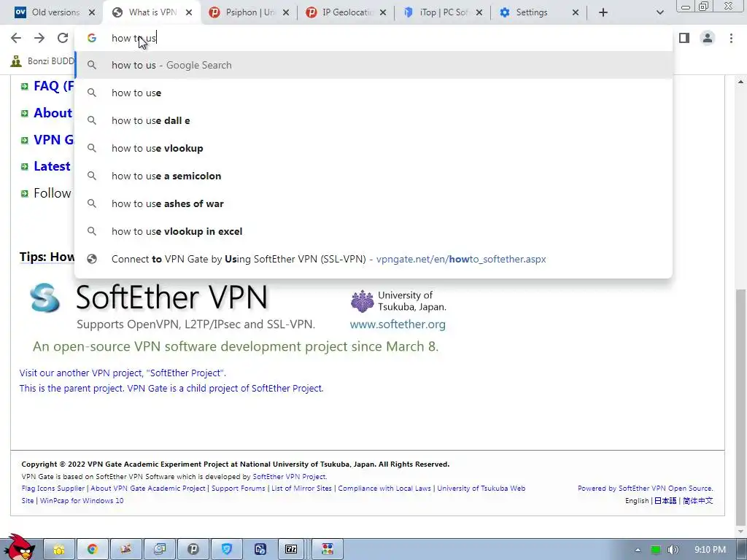Close the Psiphon tab
Screen dimensions: 747x560
pos(286,12)
